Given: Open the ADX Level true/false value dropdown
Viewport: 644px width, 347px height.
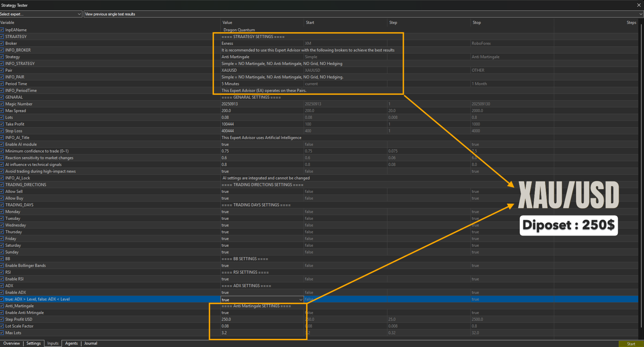Looking at the screenshot, I should coord(300,300).
